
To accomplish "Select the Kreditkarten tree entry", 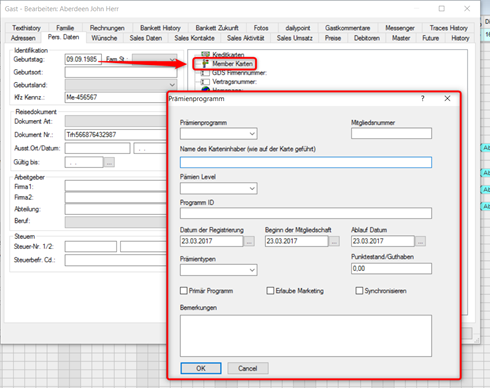I will coord(228,54).
